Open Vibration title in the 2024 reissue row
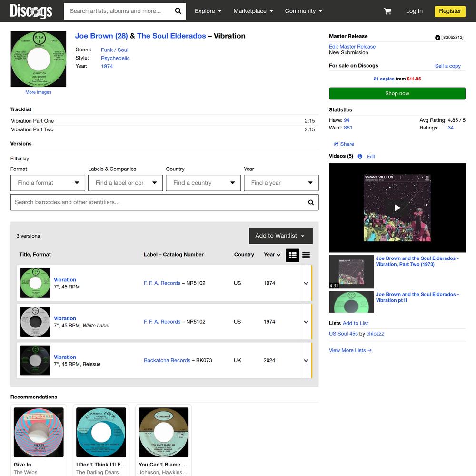This screenshot has width=476, height=476. [65, 357]
